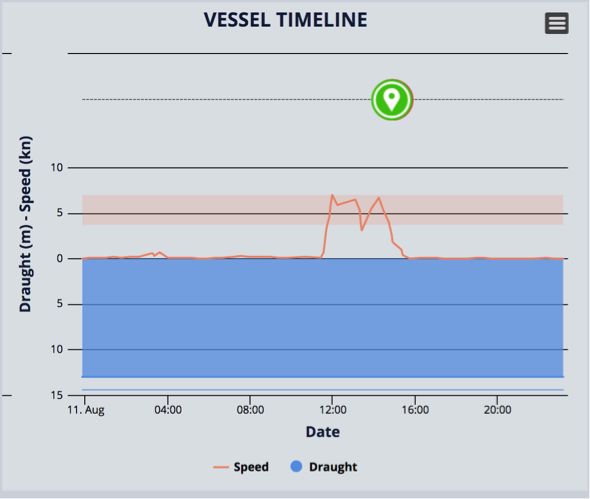The height and width of the screenshot is (499, 590).
Task: Click the Date axis title
Action: 322,432
